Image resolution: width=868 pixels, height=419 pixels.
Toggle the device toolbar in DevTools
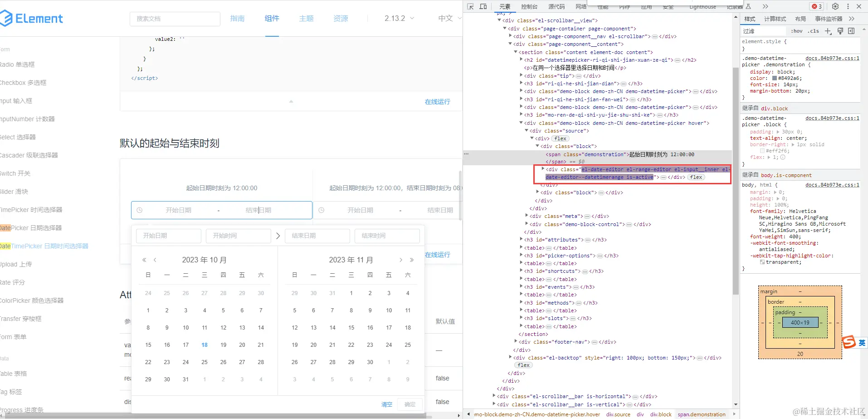coord(483,6)
